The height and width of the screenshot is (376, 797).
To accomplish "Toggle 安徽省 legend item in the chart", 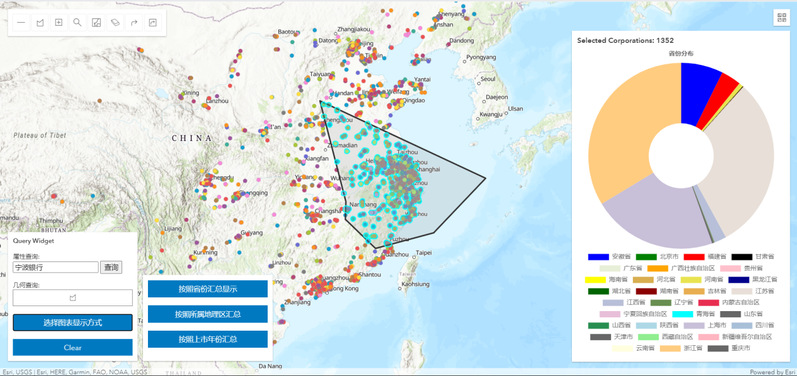I will pyautogui.click(x=609, y=257).
